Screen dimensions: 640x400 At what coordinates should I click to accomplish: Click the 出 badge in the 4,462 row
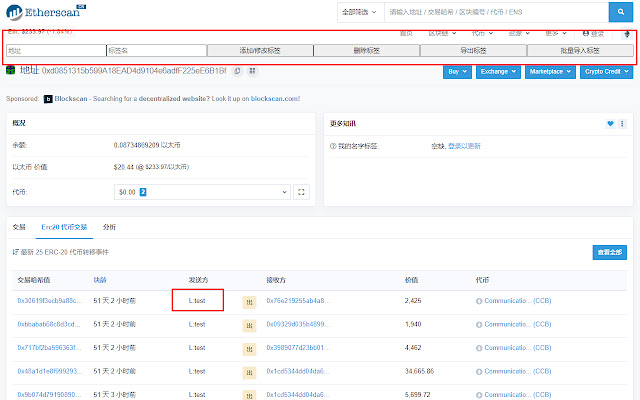point(249,349)
